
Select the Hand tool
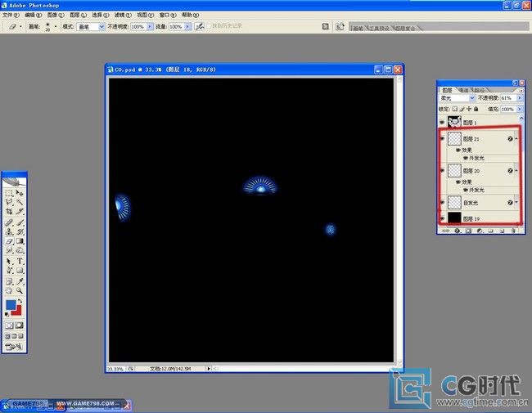tap(9, 290)
